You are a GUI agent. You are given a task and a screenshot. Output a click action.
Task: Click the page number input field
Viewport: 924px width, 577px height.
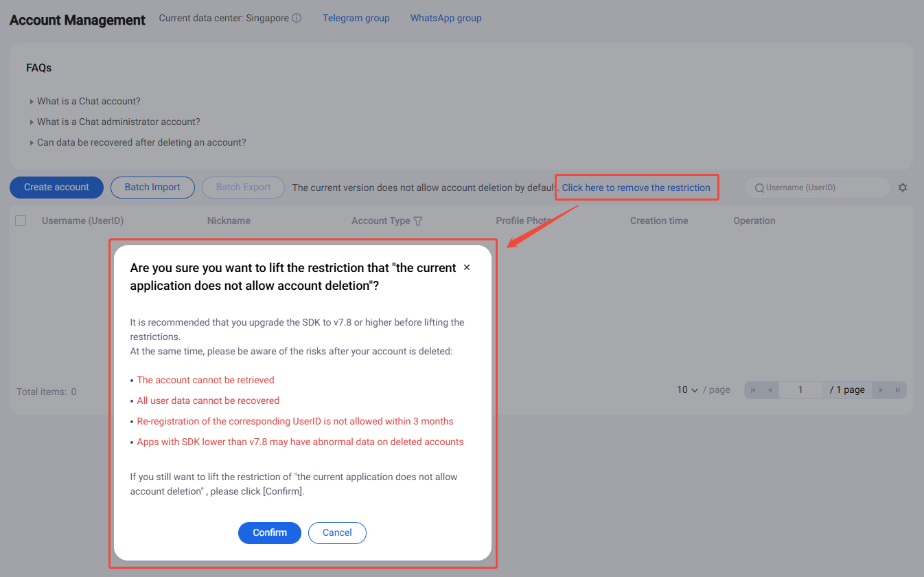coord(800,389)
